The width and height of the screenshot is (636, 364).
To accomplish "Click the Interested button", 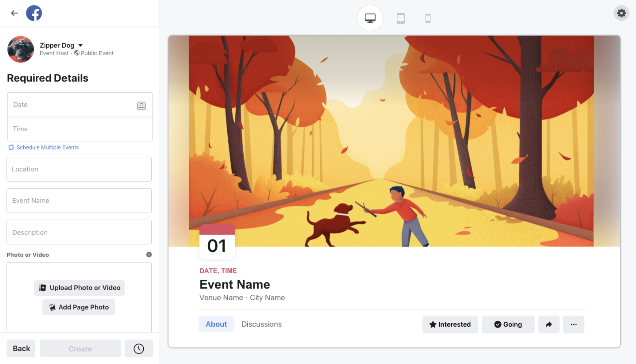I will point(450,324).
